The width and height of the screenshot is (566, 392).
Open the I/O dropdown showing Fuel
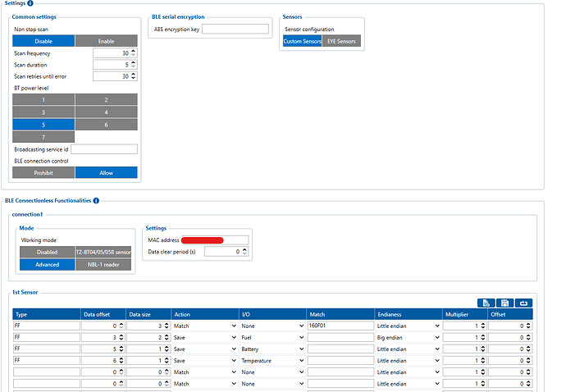[270, 337]
